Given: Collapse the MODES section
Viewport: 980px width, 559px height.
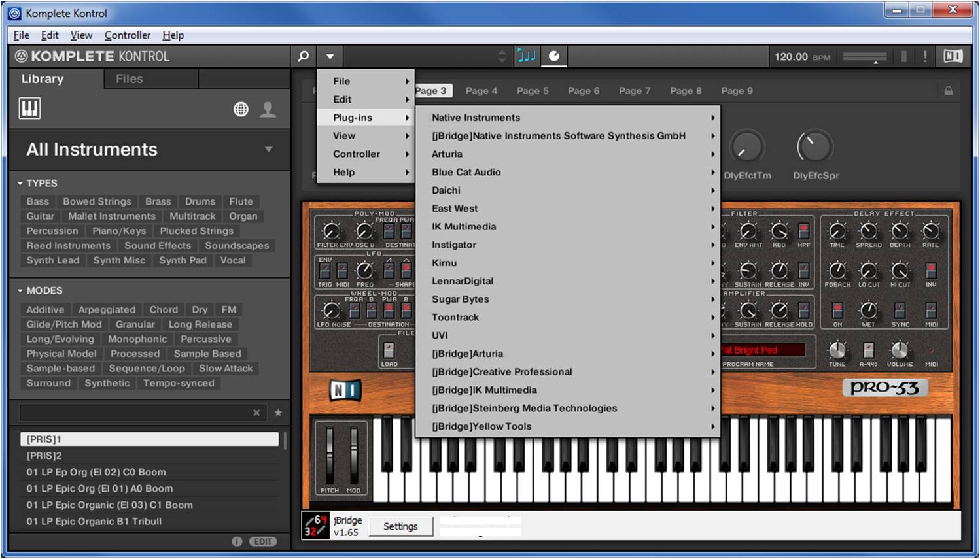Looking at the screenshot, I should coord(21,290).
